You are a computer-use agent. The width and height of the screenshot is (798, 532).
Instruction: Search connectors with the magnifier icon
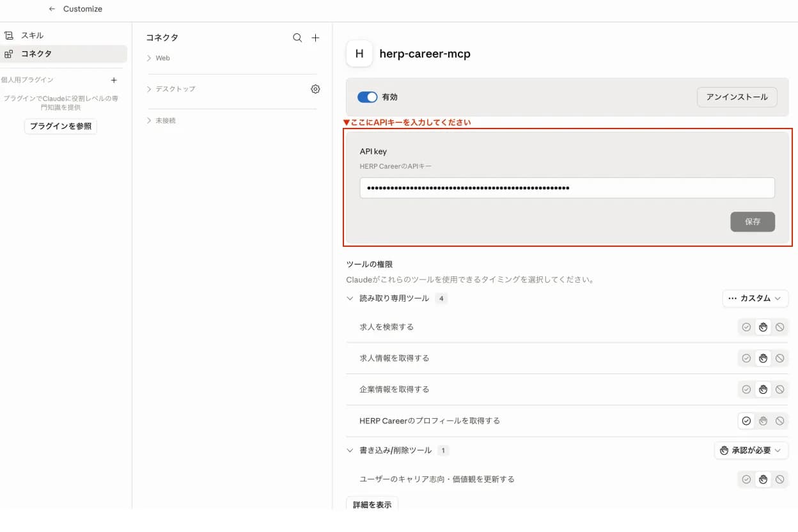coord(297,38)
